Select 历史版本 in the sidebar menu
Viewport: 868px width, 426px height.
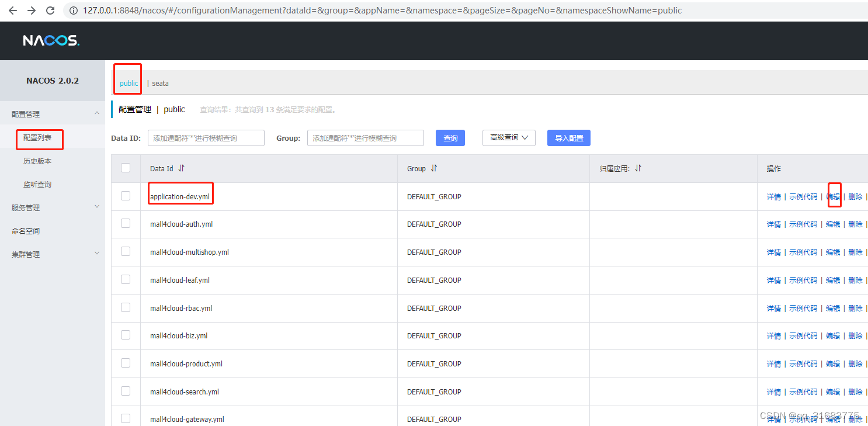37,161
